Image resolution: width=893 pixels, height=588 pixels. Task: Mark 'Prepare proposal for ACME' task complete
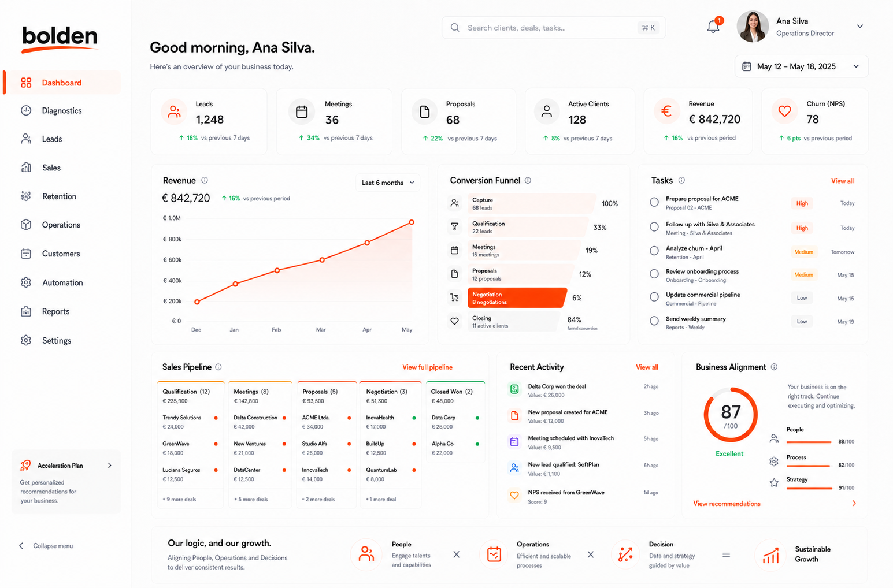pyautogui.click(x=654, y=202)
